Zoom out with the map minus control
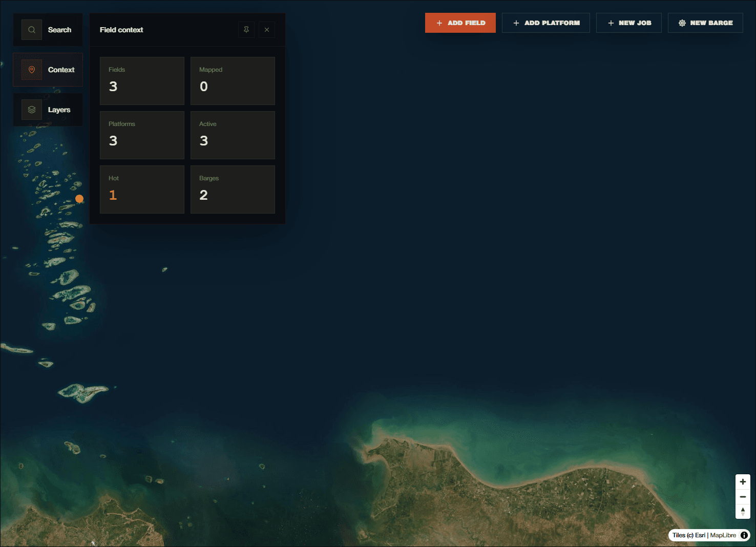756x547 pixels. pyautogui.click(x=743, y=496)
